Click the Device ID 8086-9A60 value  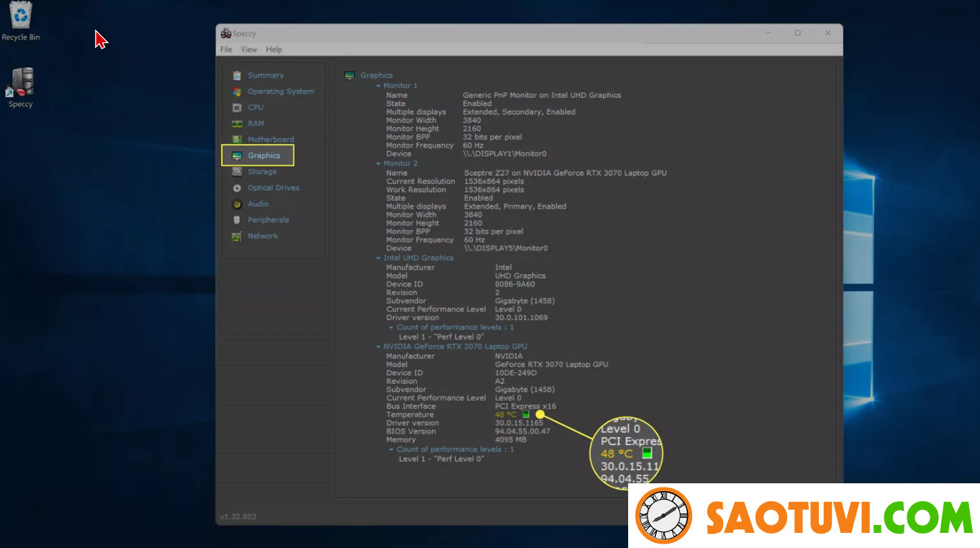point(515,284)
